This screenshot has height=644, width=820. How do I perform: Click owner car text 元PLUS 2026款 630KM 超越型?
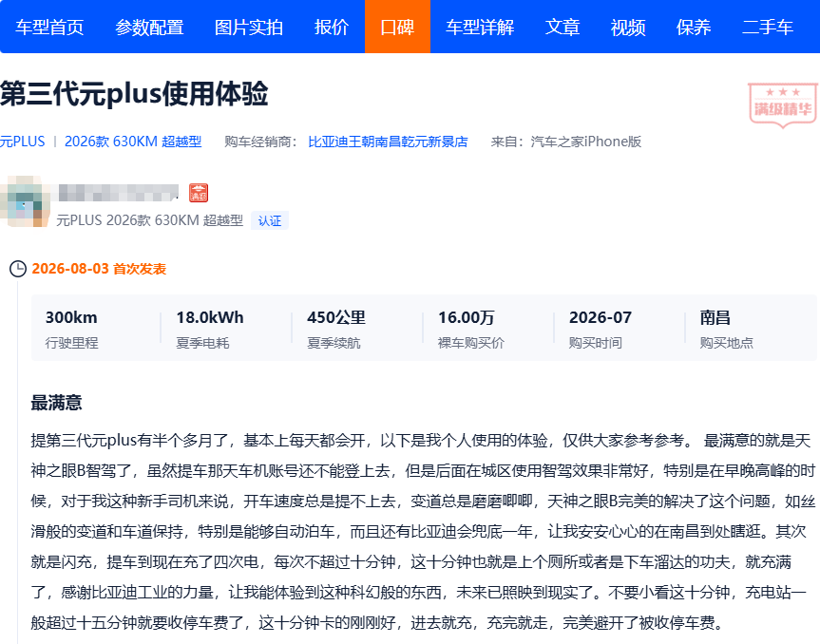[x=149, y=220]
